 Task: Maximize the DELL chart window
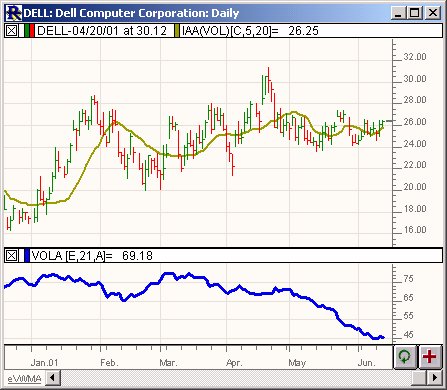(x=414, y=13)
